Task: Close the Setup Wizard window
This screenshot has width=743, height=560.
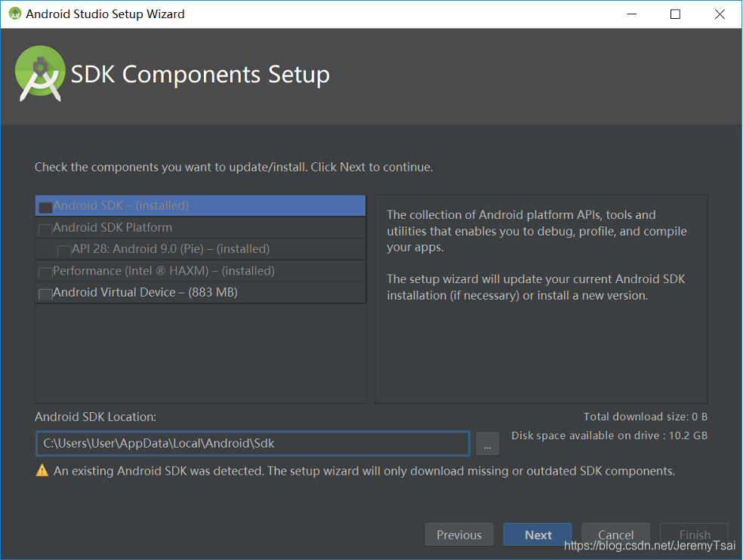Action: pos(720,14)
